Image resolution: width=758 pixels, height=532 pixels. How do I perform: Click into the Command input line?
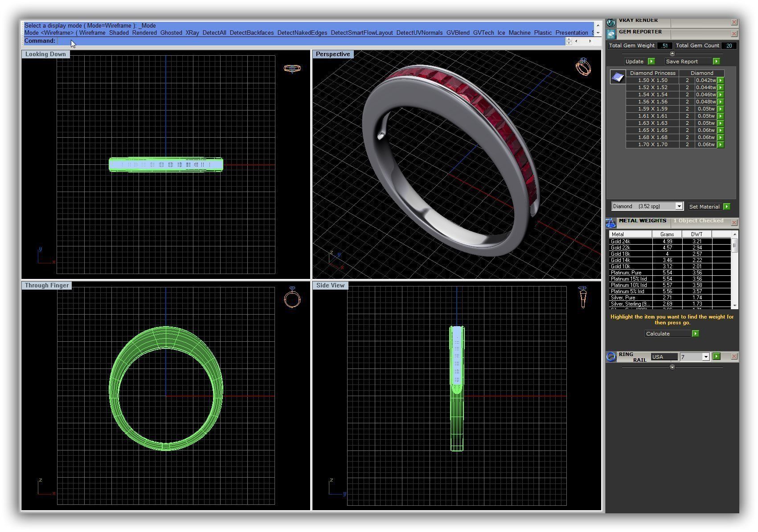(x=311, y=41)
